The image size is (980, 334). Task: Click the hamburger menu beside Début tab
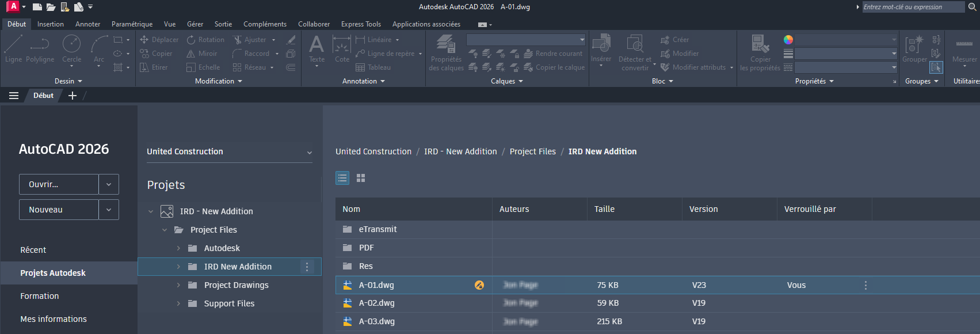[x=14, y=96]
